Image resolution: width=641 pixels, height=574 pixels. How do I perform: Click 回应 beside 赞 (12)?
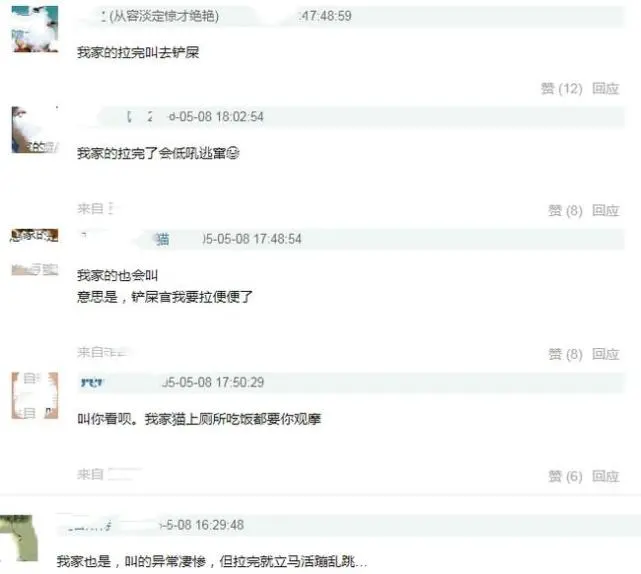point(606,89)
